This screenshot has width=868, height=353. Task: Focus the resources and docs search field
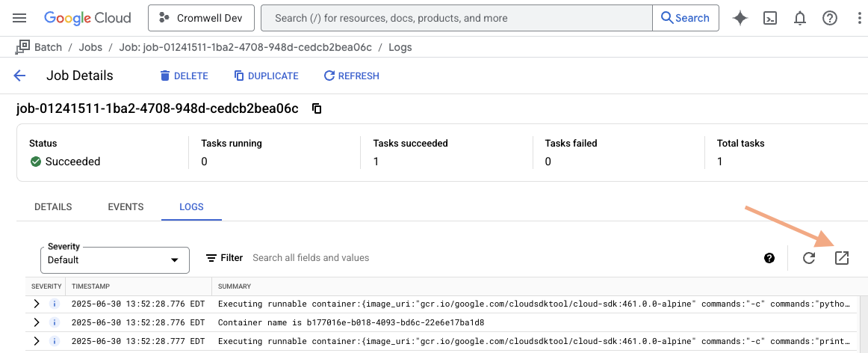click(x=456, y=18)
